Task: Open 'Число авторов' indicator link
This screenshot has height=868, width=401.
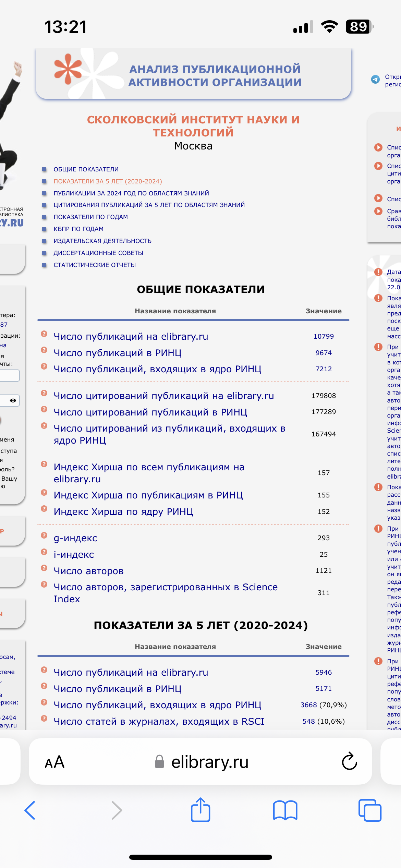Action: coord(88,571)
